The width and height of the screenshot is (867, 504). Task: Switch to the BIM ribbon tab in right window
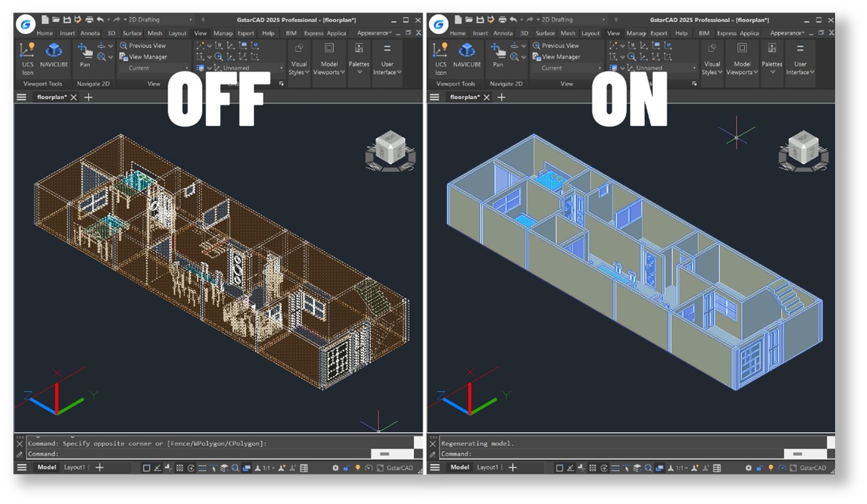point(703,33)
